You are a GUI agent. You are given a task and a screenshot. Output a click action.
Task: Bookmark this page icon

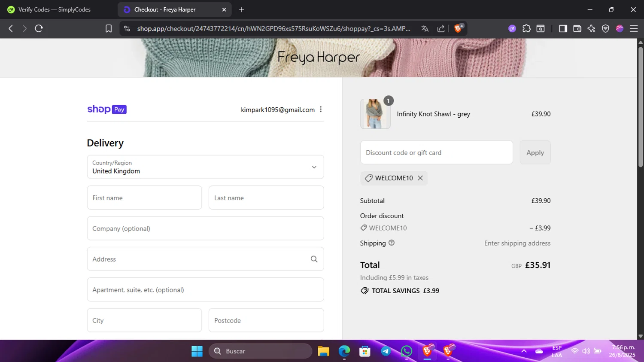(x=109, y=28)
